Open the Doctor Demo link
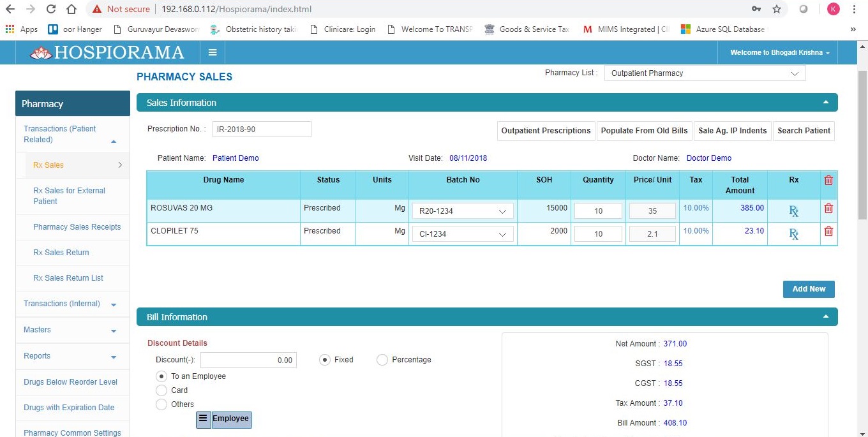The width and height of the screenshot is (868, 437). [709, 158]
